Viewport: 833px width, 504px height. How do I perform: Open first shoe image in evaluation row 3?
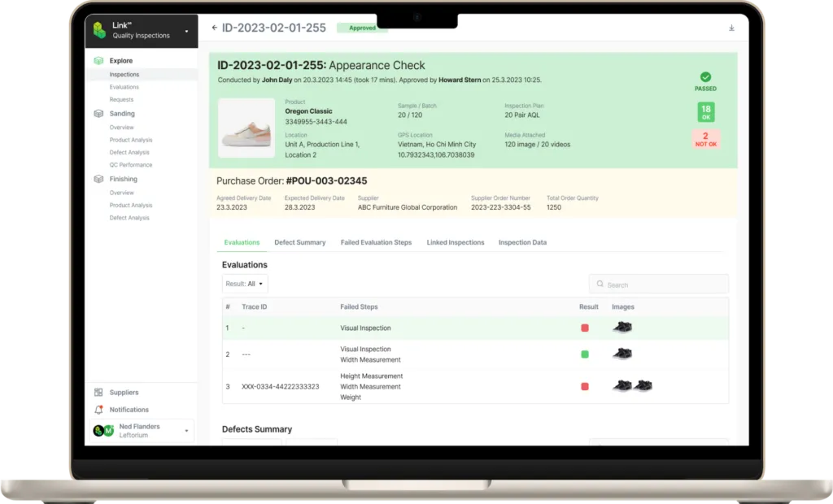click(x=622, y=385)
